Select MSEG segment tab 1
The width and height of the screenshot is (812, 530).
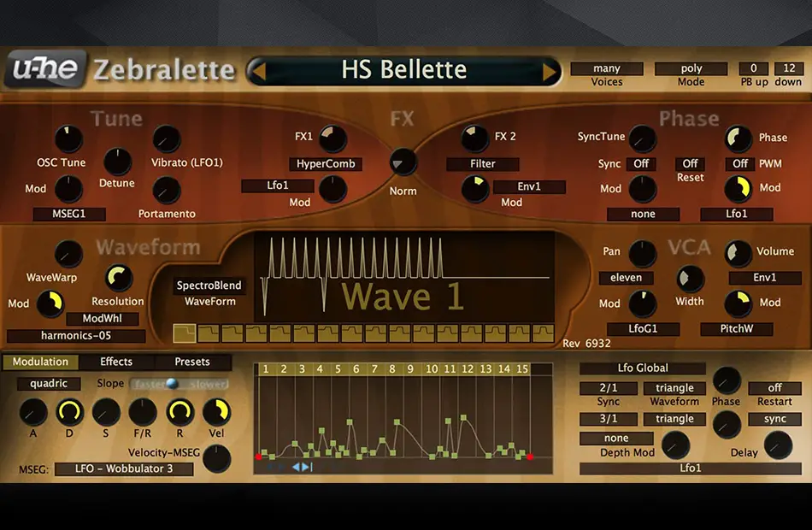coord(266,369)
